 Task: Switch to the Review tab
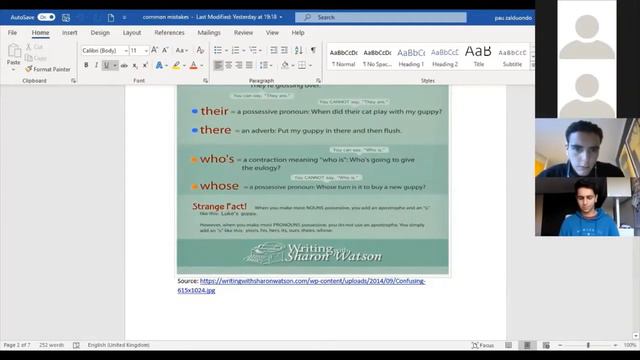pyautogui.click(x=243, y=33)
